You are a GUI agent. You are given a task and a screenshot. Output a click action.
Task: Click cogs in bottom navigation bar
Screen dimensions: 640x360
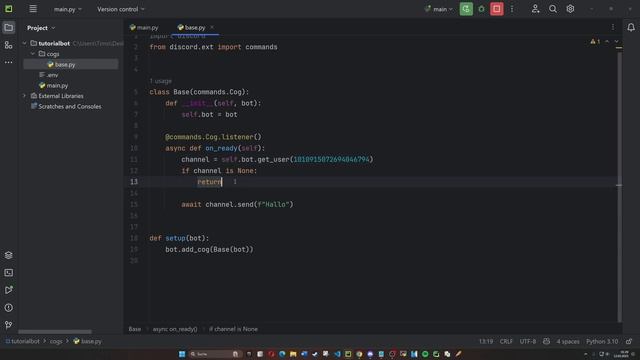(56, 341)
